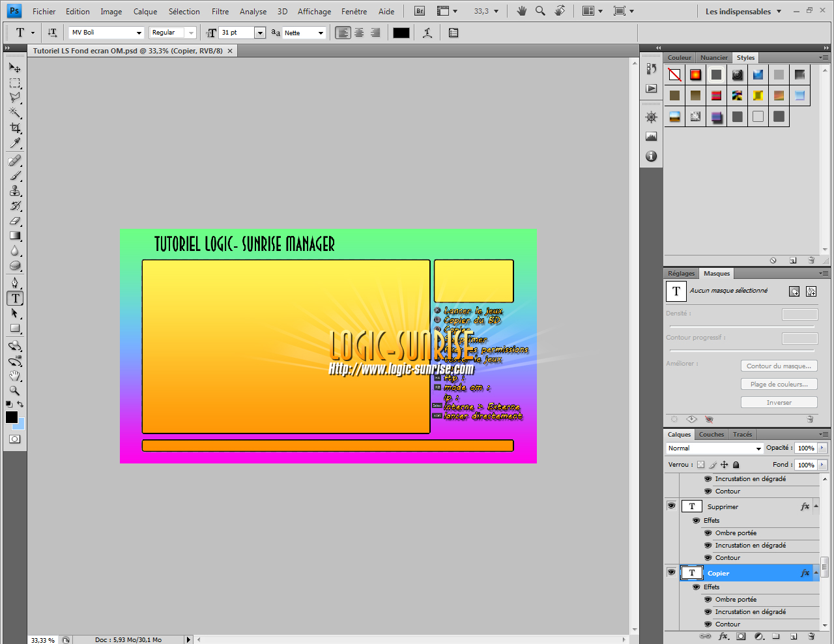The image size is (834, 644).
Task: Select the Path Selection arrow tool
Action: (x=15, y=314)
